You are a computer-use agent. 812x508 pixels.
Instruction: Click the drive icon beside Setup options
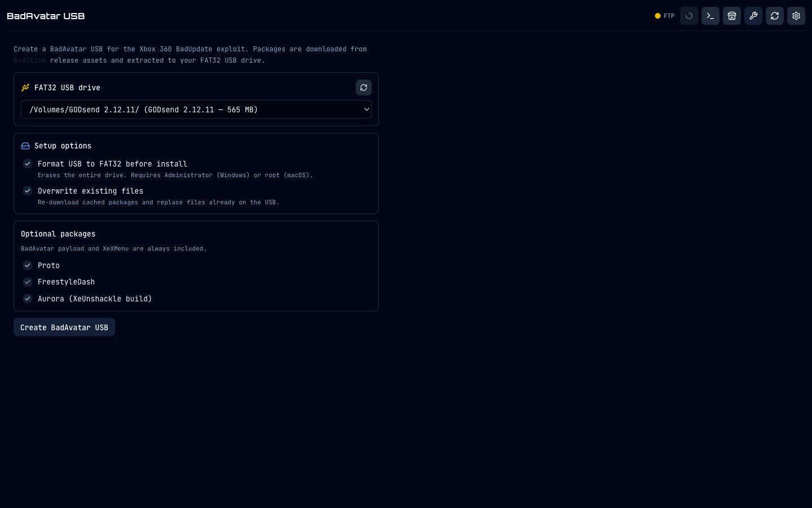point(25,146)
